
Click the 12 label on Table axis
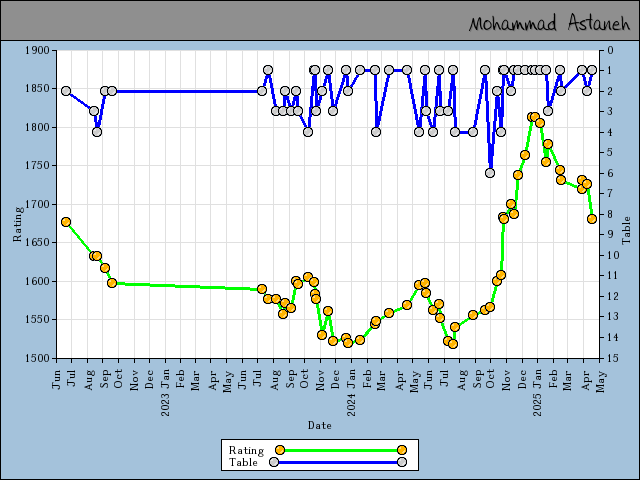(613, 296)
